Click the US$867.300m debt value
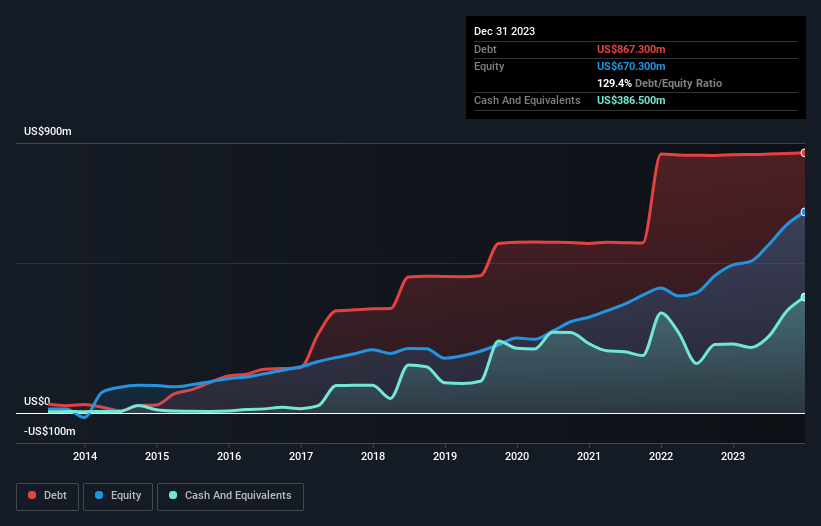This screenshot has height=526, width=821. (631, 49)
